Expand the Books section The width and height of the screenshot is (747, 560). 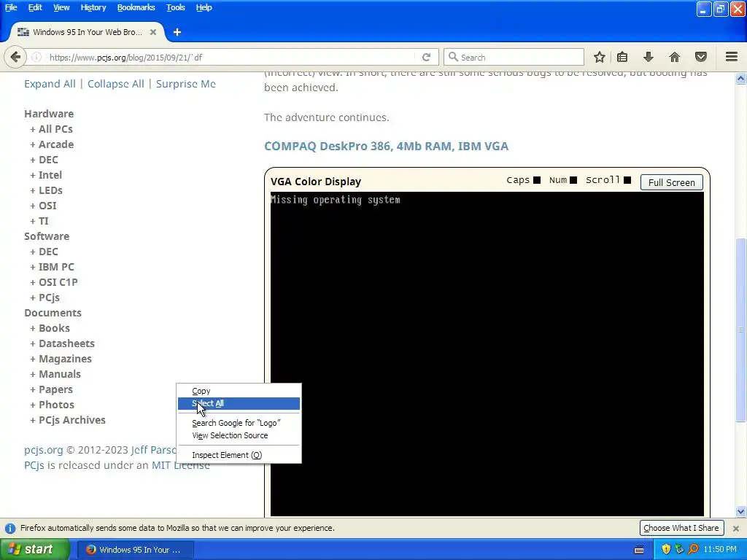[50, 328]
